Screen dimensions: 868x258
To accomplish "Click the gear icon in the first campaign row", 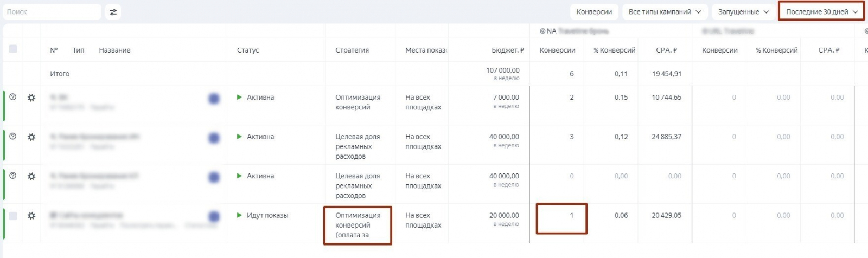I will (31, 98).
